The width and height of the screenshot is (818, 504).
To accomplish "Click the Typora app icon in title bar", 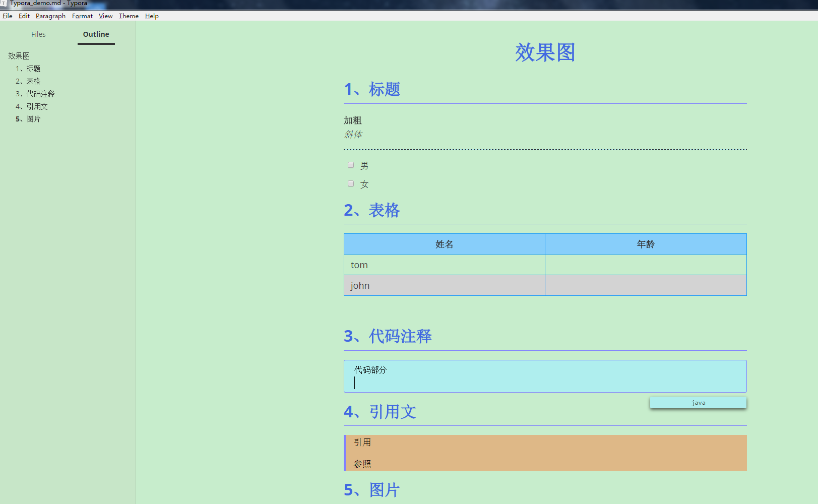I will (4, 3).
